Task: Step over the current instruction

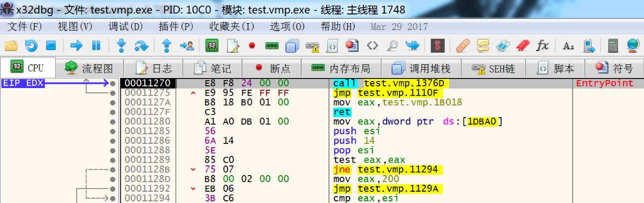Action: pos(141,46)
